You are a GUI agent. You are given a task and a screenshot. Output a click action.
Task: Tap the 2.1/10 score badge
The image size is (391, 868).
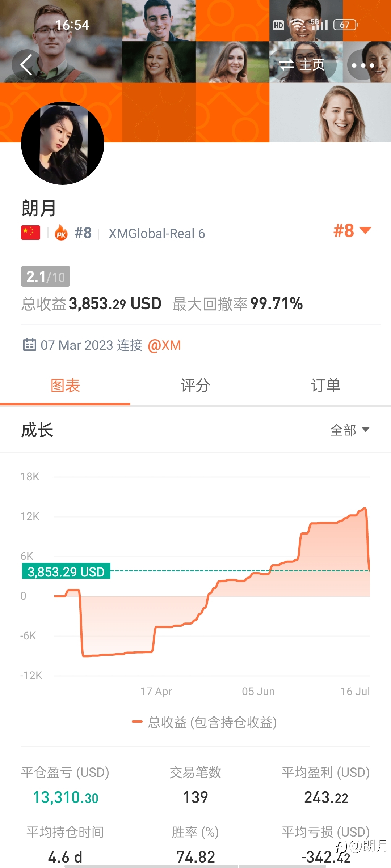click(46, 276)
